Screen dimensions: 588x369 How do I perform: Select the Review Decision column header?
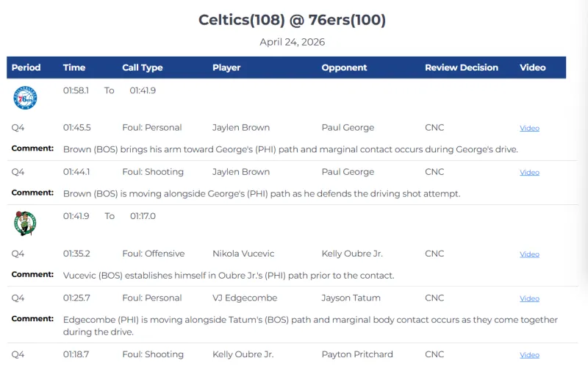click(462, 68)
